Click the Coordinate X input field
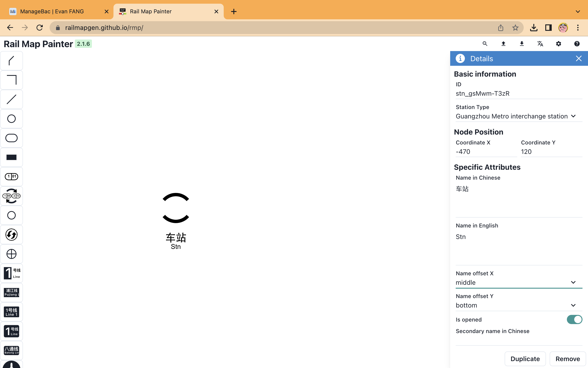This screenshot has height=368, width=588. [486, 152]
